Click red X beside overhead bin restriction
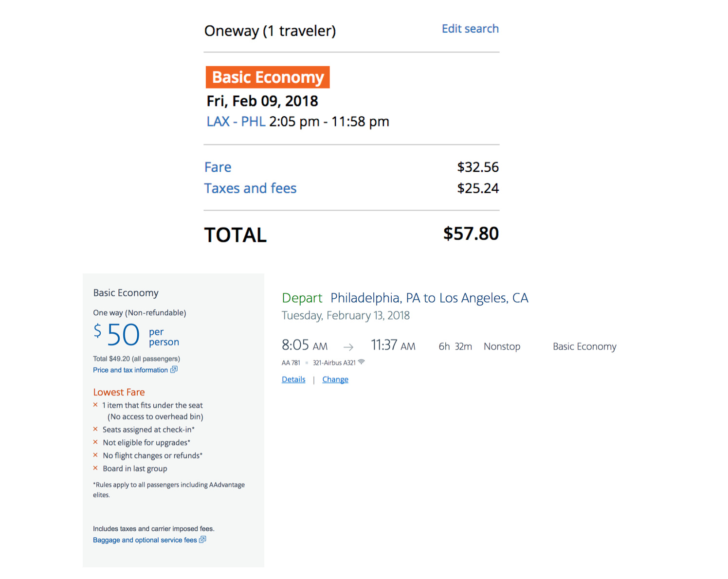This screenshot has height=579, width=728. click(x=95, y=405)
